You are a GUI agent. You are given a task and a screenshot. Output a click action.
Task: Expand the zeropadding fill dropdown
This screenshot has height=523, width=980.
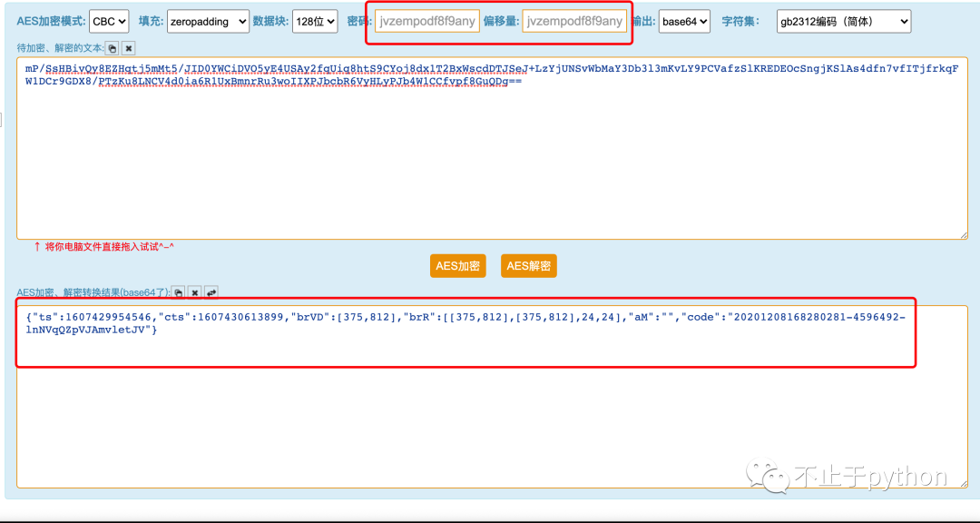tap(208, 21)
